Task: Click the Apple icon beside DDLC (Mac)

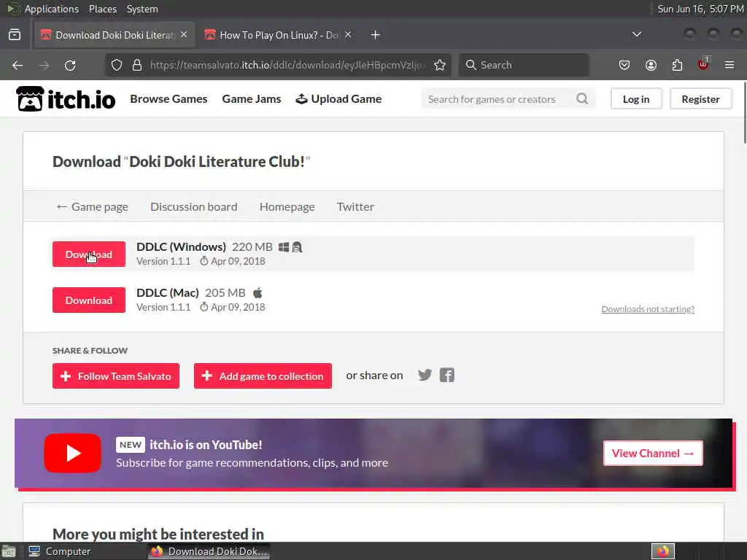Action: click(258, 293)
